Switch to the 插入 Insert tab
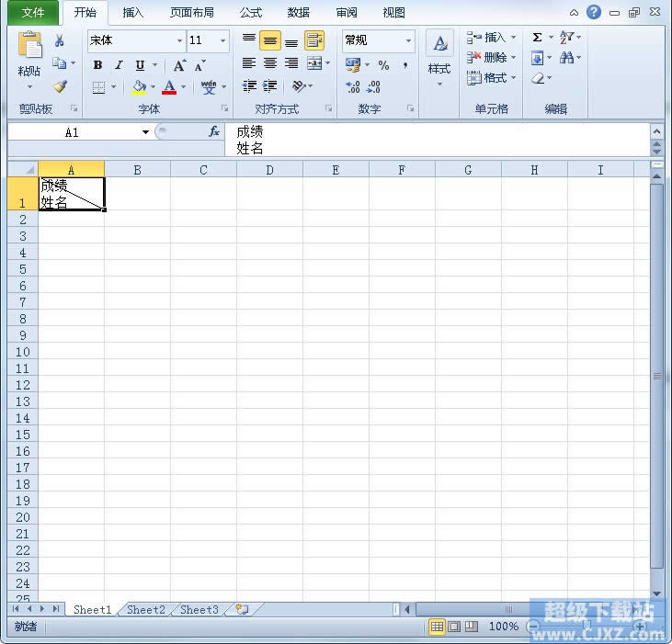The height and width of the screenshot is (644, 672). [x=133, y=13]
